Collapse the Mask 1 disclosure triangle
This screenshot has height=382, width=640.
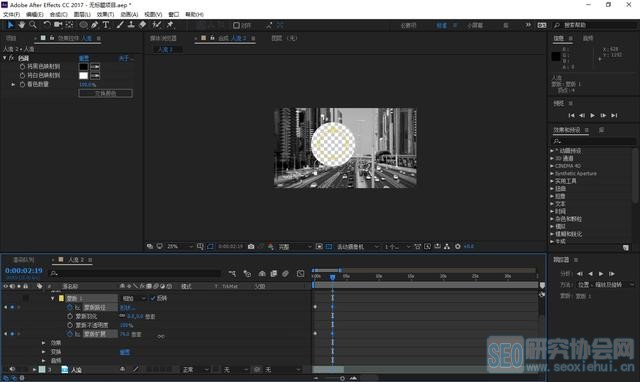[x=53, y=298]
